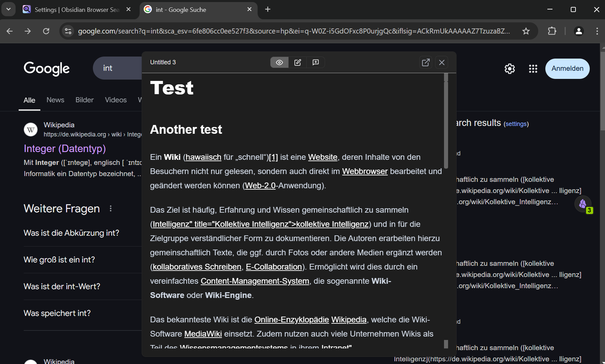
Task: Open Weitere Fragen three-dot options
Action: click(110, 209)
